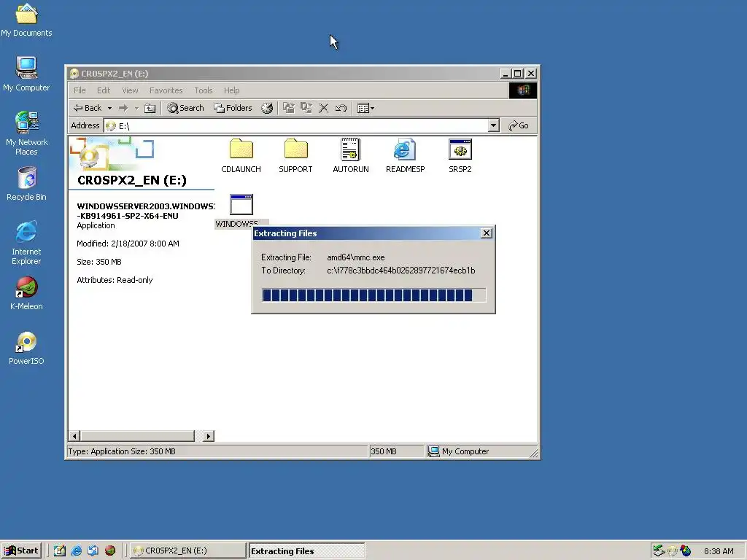747x560 pixels.
Task: Close the Extracting Files dialog
Action: pos(487,233)
